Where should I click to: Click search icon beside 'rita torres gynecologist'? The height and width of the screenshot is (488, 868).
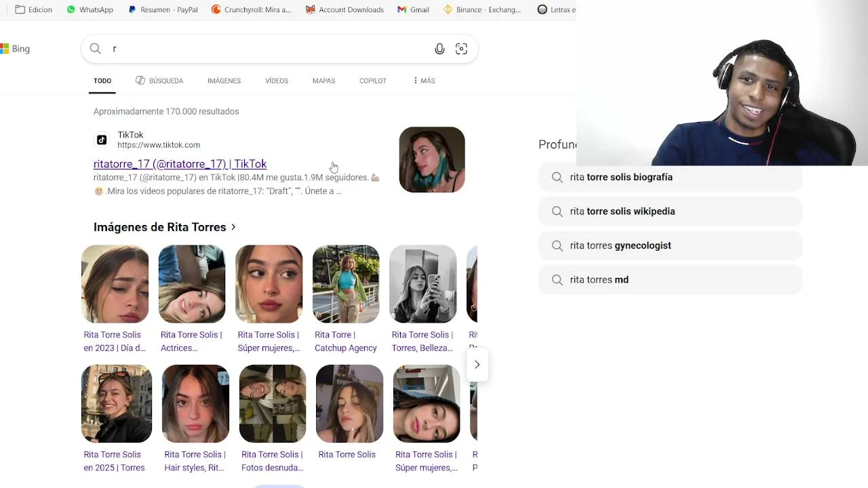tap(557, 245)
